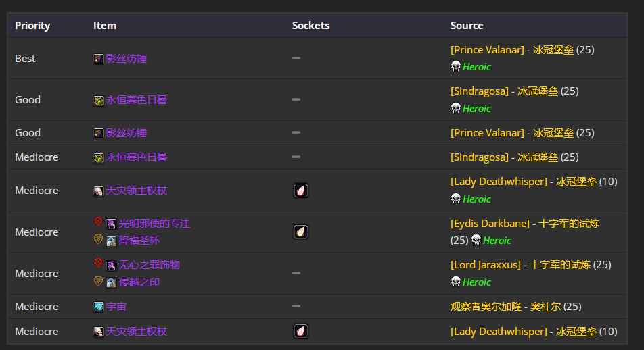Click the Priority column header
The height and width of the screenshot is (350, 644).
pyautogui.click(x=32, y=26)
